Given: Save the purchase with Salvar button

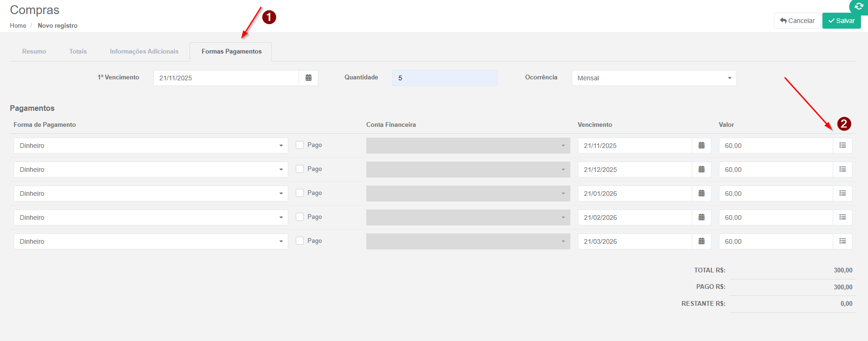Looking at the screenshot, I should click(x=841, y=21).
